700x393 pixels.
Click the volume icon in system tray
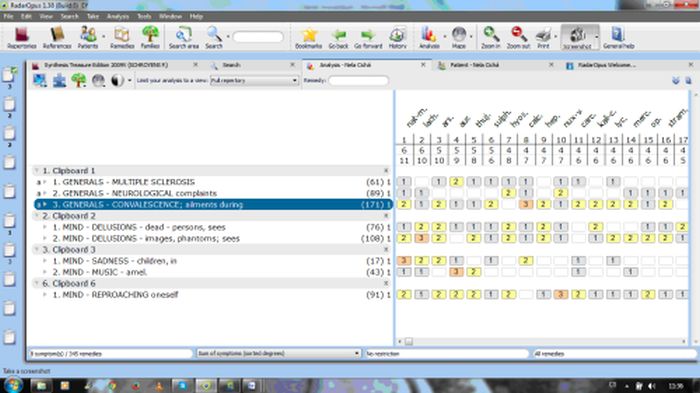(x=652, y=386)
